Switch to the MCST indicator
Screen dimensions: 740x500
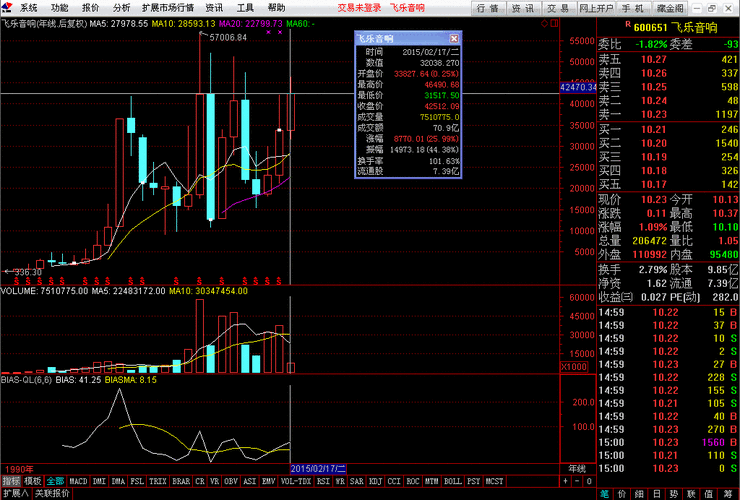pos(495,481)
